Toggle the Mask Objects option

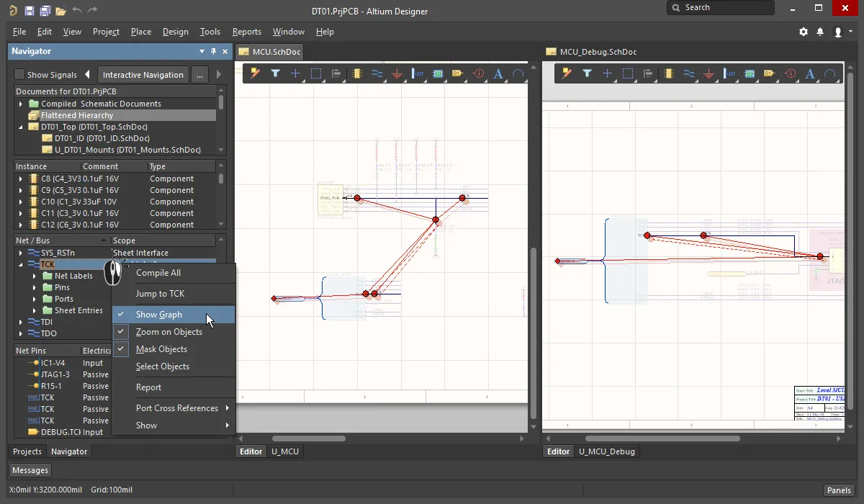(x=174, y=349)
